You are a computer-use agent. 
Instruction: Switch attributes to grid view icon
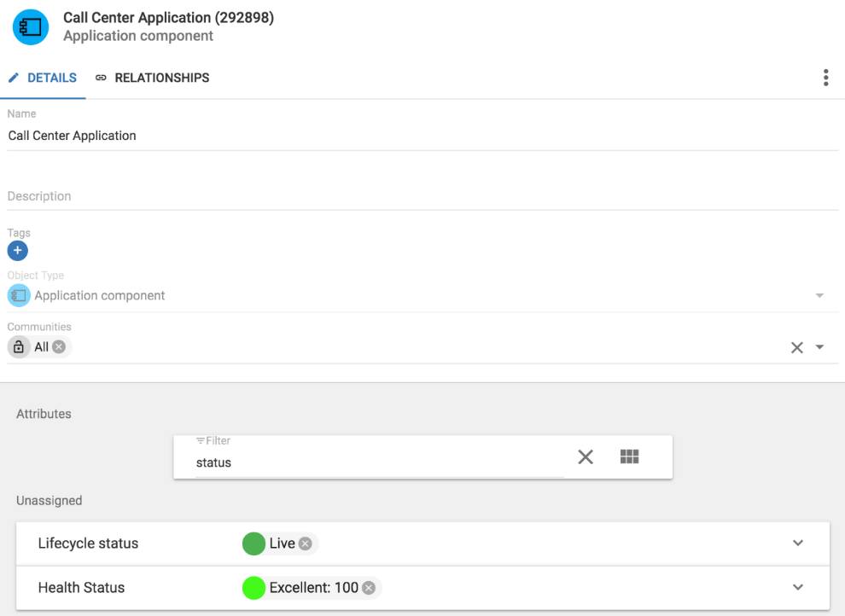(629, 456)
